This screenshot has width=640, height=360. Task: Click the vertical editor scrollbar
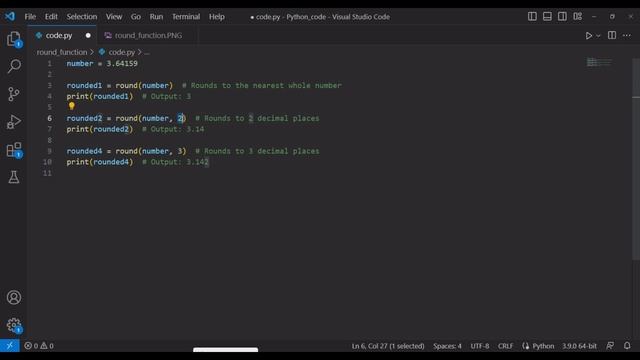click(636, 159)
